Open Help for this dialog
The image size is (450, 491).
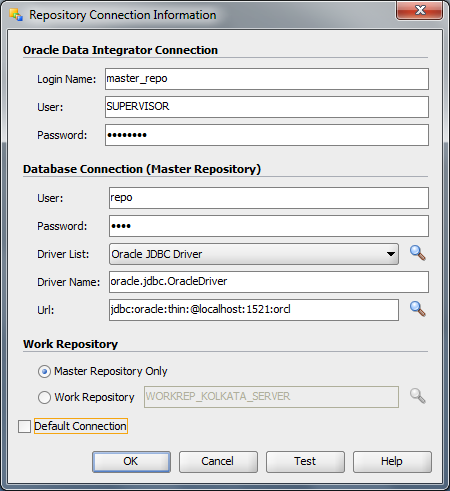pyautogui.click(x=392, y=462)
